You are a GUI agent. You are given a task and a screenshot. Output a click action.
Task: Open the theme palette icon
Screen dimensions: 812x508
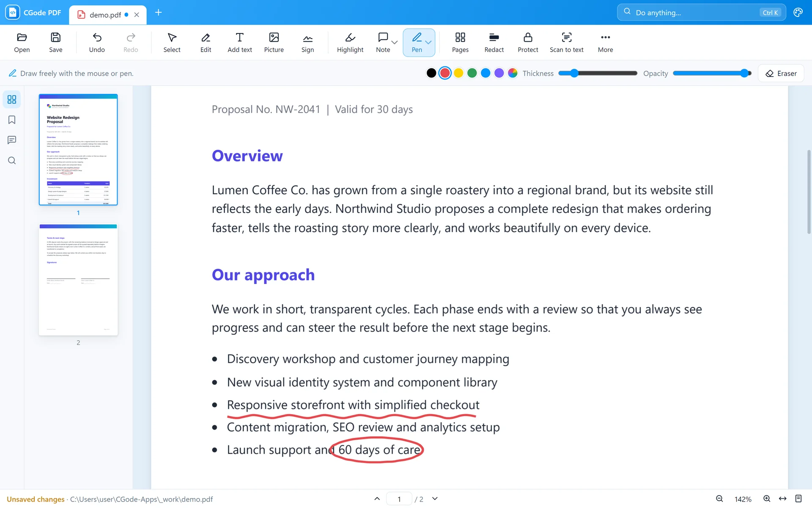click(798, 12)
